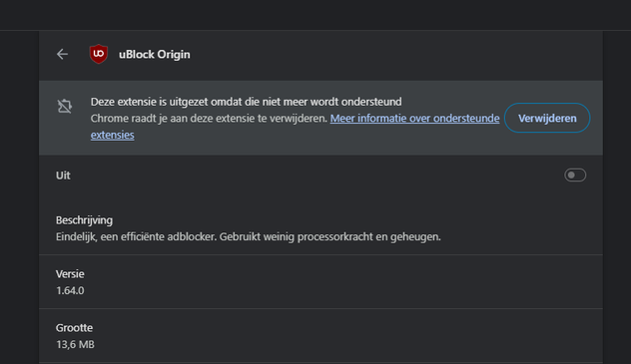Click the Grootte label
631x364 pixels.
point(74,328)
